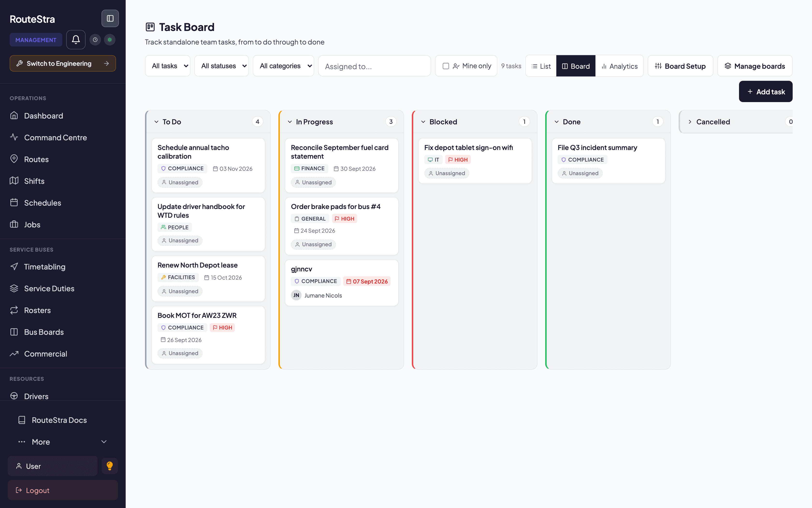Collapse the In Progress column
The width and height of the screenshot is (812, 508).
point(290,122)
